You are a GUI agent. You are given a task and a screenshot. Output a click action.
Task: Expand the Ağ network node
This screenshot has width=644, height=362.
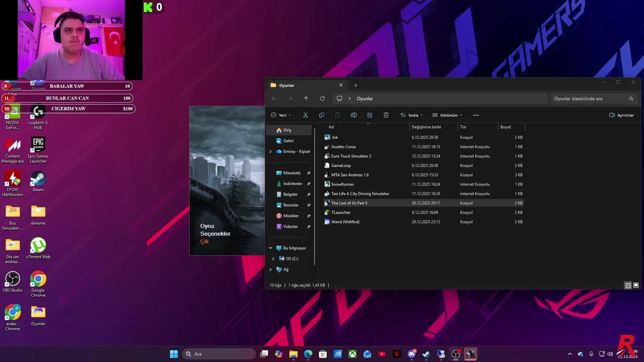pyautogui.click(x=270, y=269)
